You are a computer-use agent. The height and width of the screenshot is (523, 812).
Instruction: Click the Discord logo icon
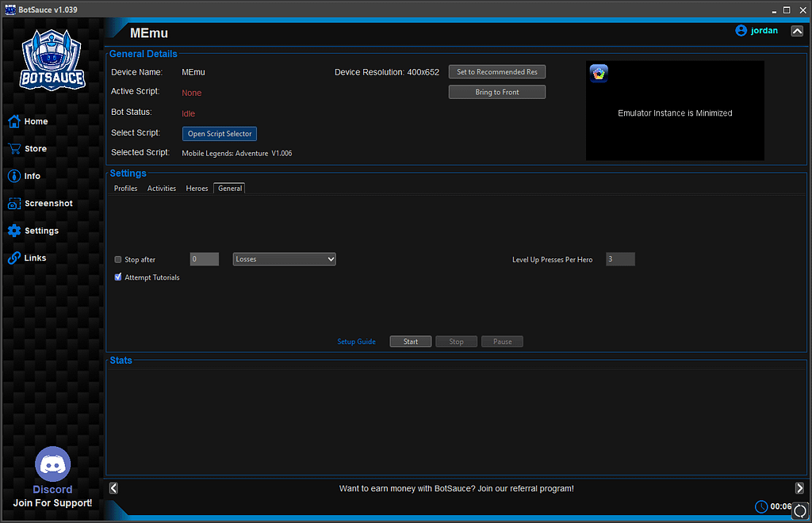(x=52, y=464)
